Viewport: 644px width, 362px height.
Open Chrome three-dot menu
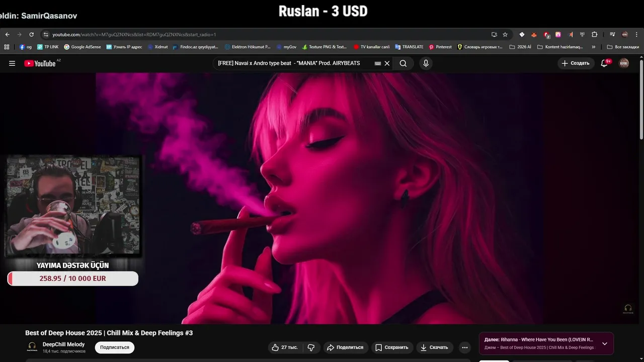click(x=636, y=35)
